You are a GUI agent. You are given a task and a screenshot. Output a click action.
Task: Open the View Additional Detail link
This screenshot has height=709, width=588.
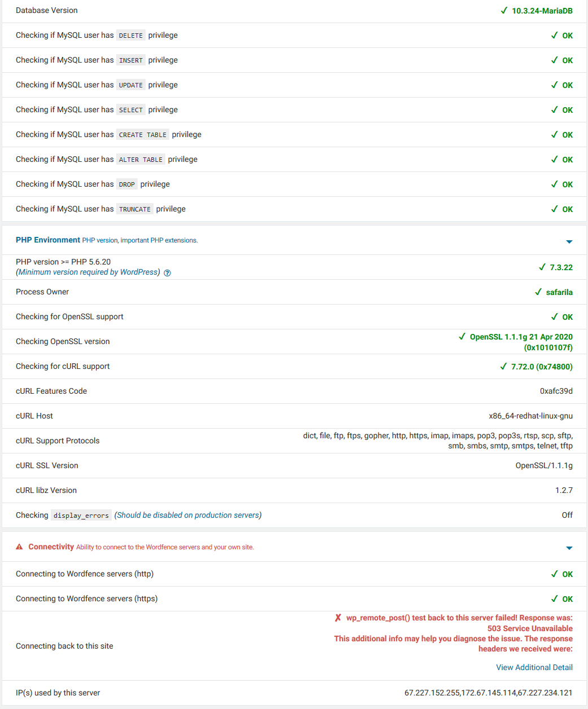(x=534, y=667)
